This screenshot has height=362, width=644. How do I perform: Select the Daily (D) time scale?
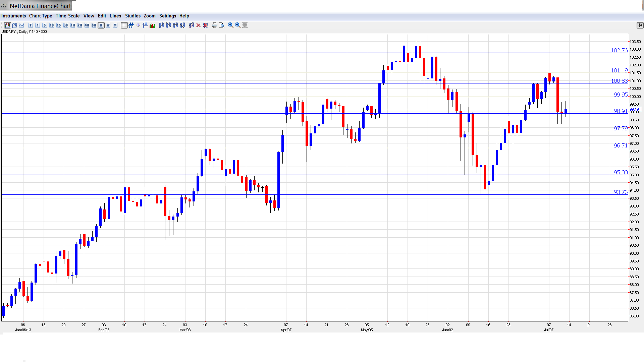(101, 25)
